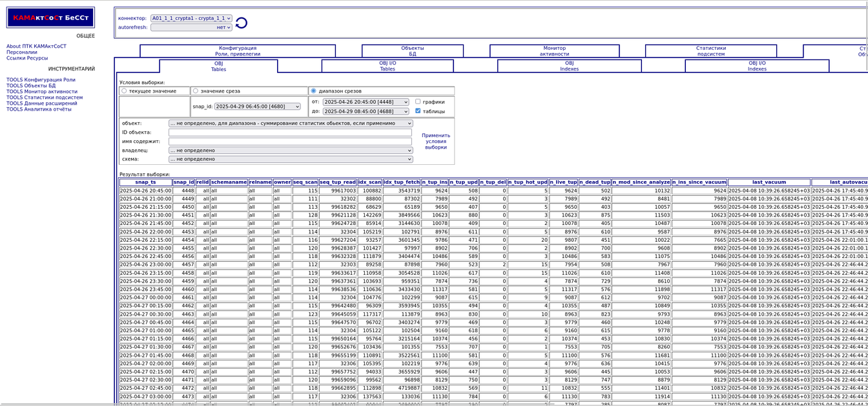Click the KAMAктСоСт БеССт logo
The height and width of the screenshot is (406, 868).
click(50, 17)
